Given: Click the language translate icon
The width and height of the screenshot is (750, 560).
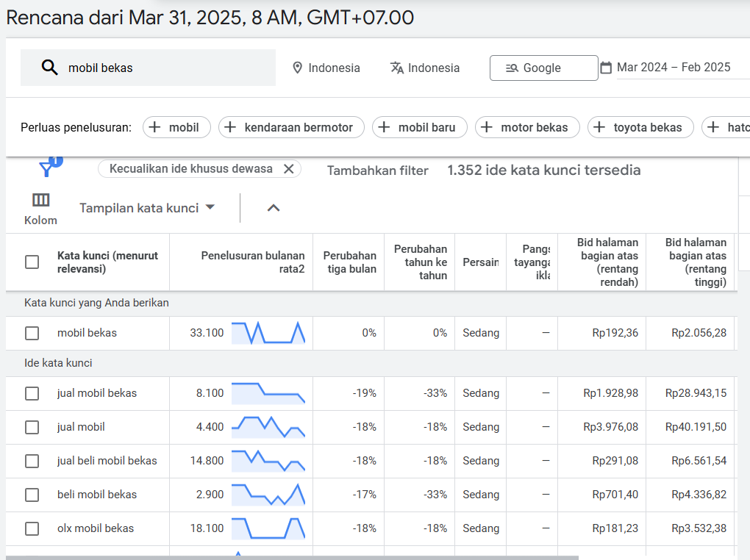Looking at the screenshot, I should tap(397, 68).
